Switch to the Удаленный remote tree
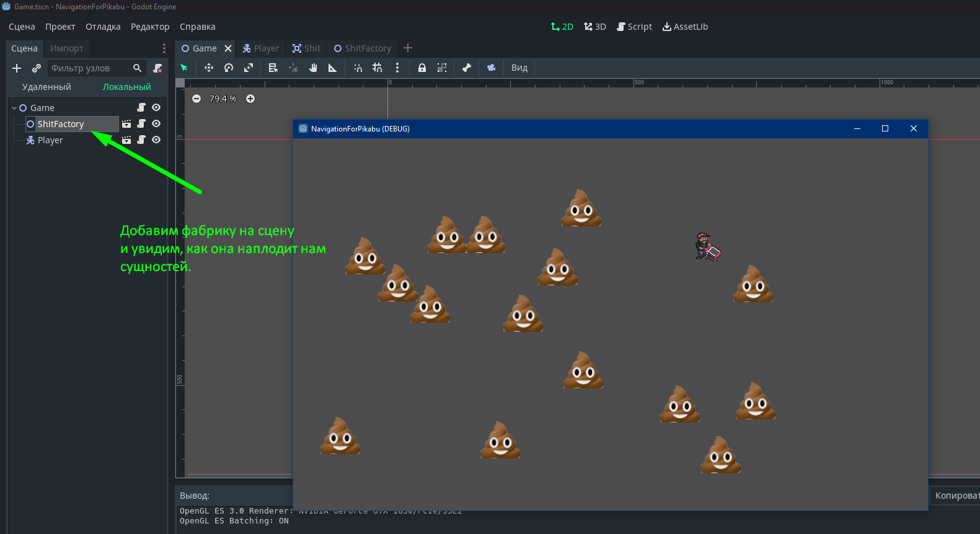 [x=46, y=87]
